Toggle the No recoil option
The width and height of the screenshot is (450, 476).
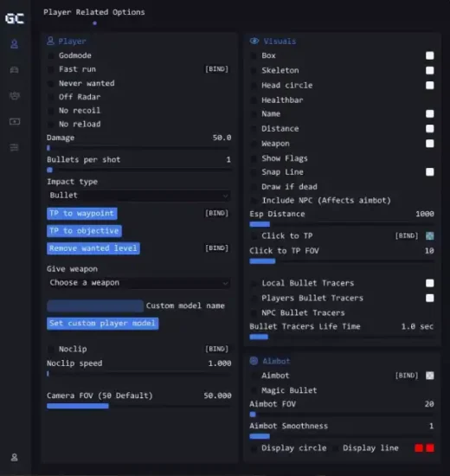coord(51,111)
